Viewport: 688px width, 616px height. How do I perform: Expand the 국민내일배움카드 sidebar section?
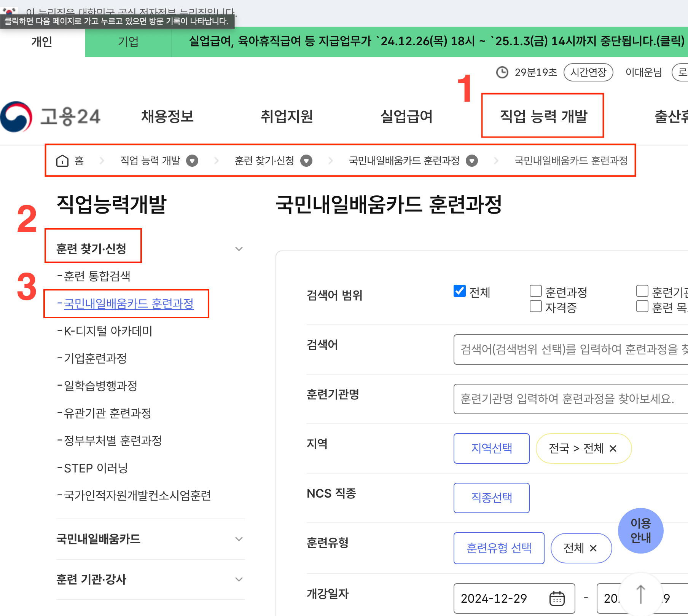[x=239, y=539]
